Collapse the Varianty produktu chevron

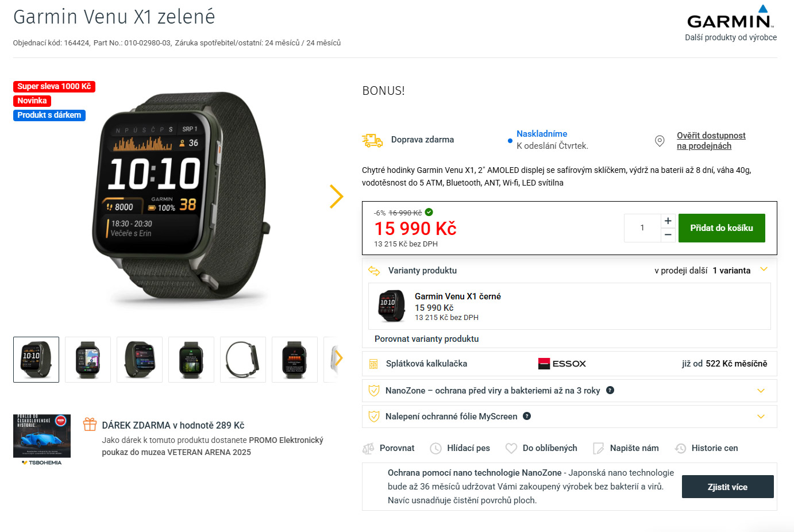[764, 269]
